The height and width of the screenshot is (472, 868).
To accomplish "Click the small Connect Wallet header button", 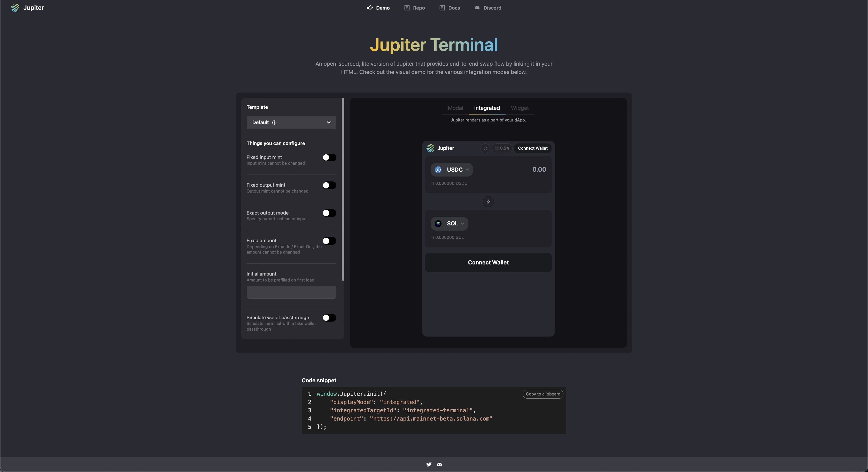I will [x=533, y=148].
